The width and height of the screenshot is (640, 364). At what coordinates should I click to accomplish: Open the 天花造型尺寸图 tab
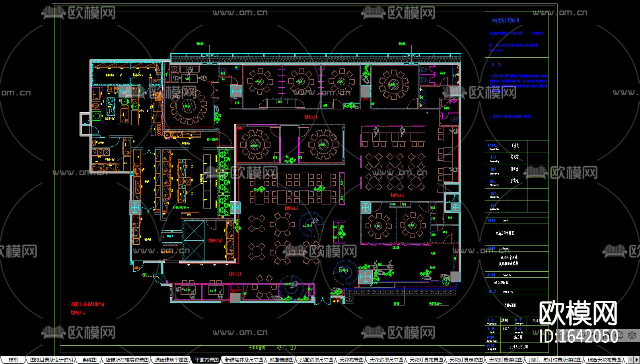387,360
